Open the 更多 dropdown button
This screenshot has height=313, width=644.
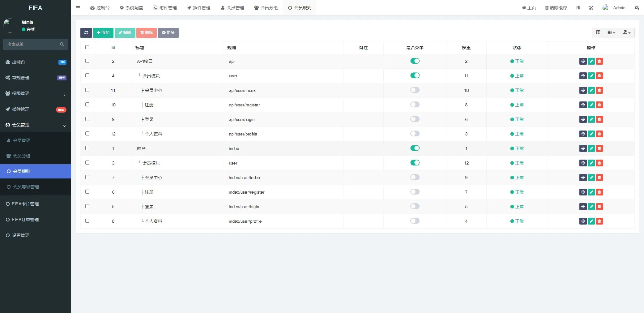click(168, 33)
